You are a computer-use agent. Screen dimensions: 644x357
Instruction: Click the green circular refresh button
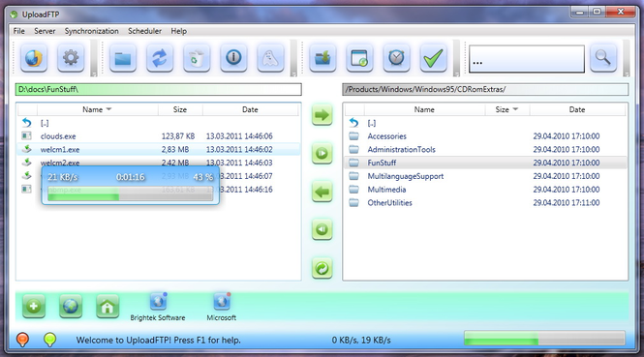coord(322,268)
